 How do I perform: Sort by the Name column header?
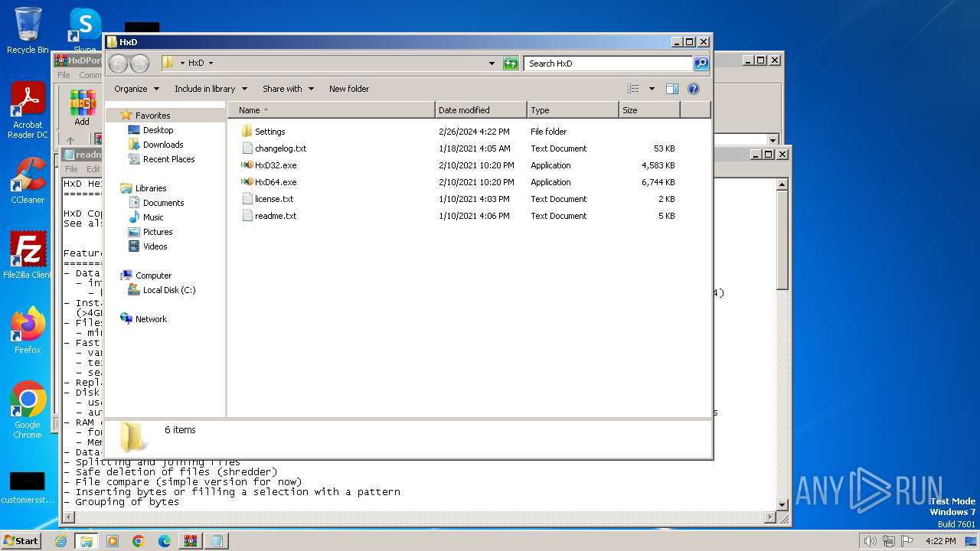click(x=331, y=110)
